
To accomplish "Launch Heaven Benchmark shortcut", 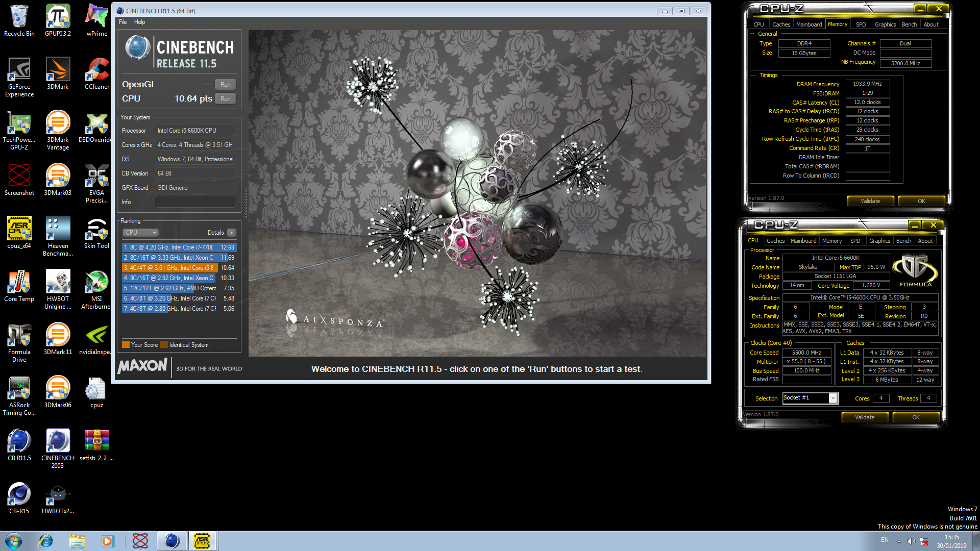I will (58, 236).
